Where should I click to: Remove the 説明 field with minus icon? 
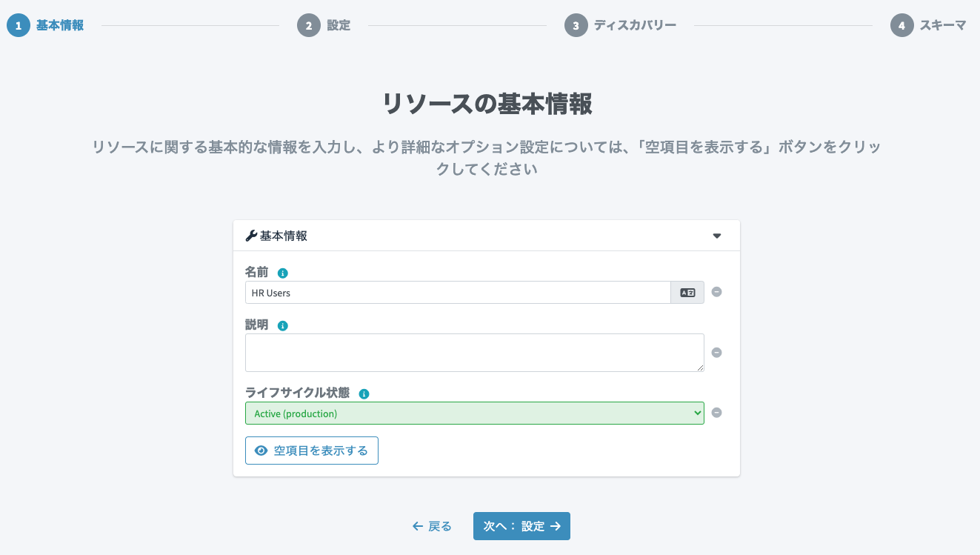tap(716, 353)
